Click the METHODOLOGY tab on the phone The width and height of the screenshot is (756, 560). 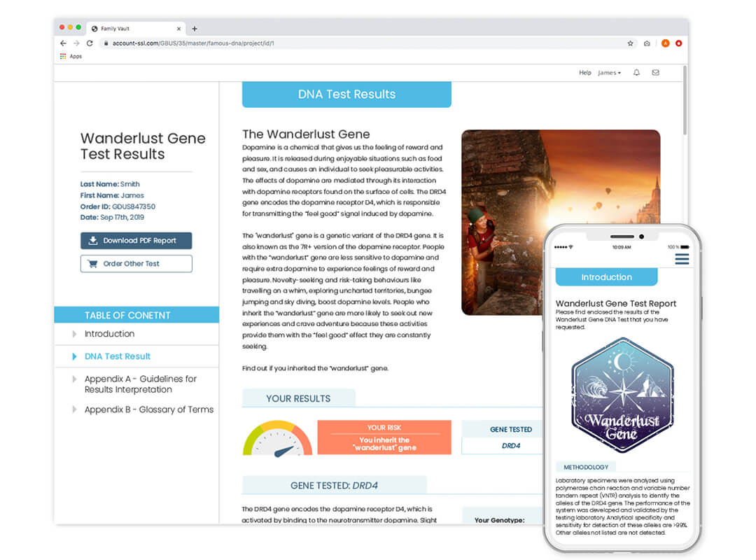click(x=586, y=467)
